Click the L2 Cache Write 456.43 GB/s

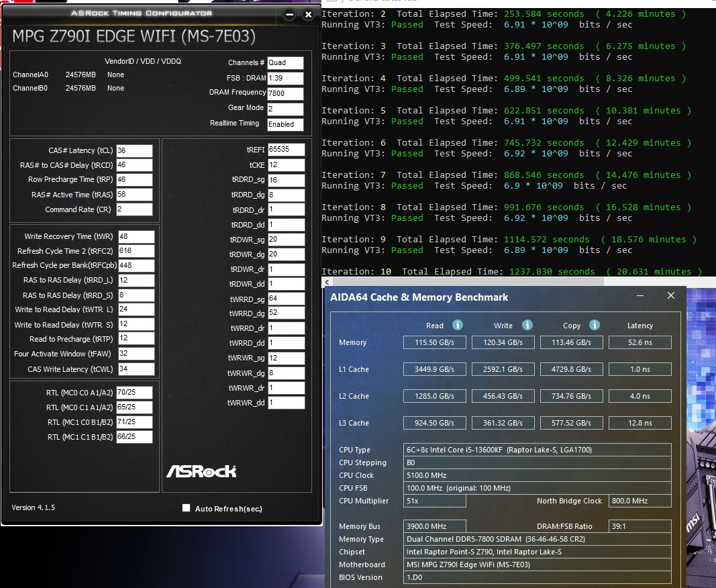pyautogui.click(x=503, y=396)
